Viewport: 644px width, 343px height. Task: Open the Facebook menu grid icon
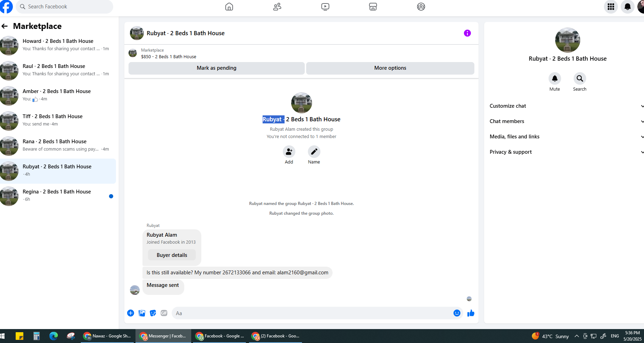tap(611, 7)
